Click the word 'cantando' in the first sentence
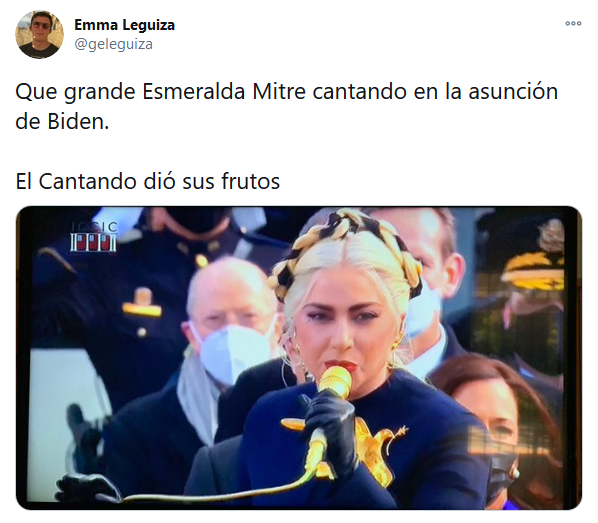This screenshot has height=523, width=598. click(x=359, y=92)
